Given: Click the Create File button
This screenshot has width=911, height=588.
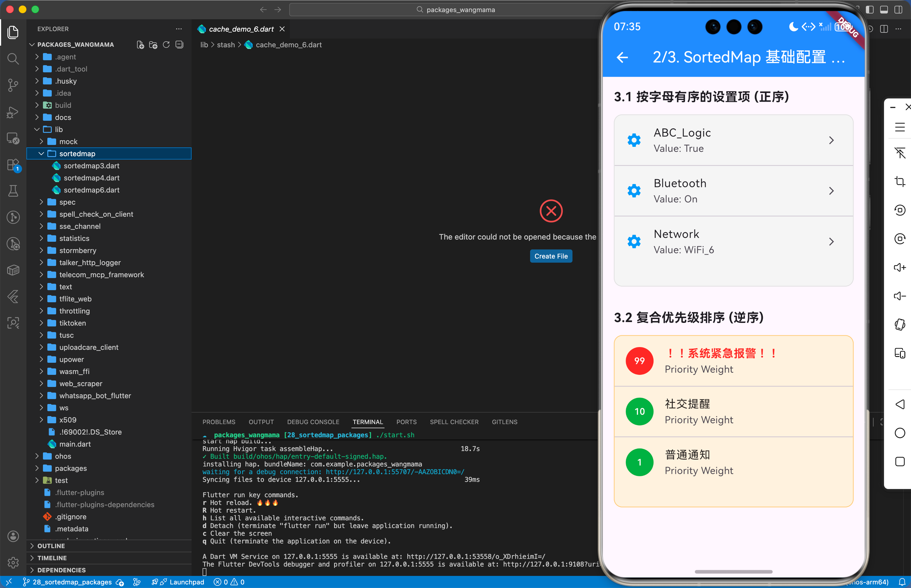Looking at the screenshot, I should [x=551, y=256].
